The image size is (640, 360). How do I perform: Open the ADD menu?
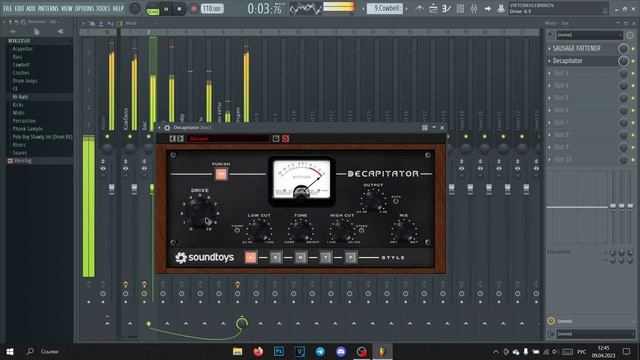point(31,8)
